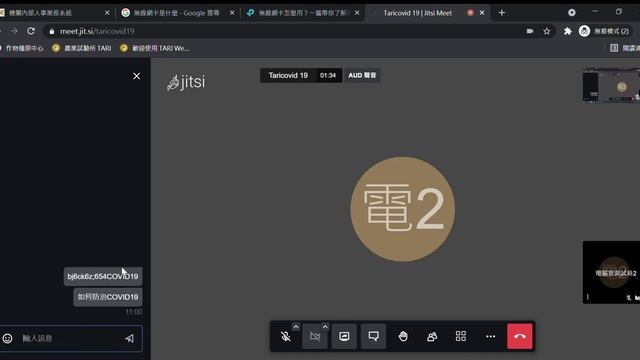Screen dimensions: 640x360
Task: Start screen sharing
Action: pyautogui.click(x=344, y=336)
